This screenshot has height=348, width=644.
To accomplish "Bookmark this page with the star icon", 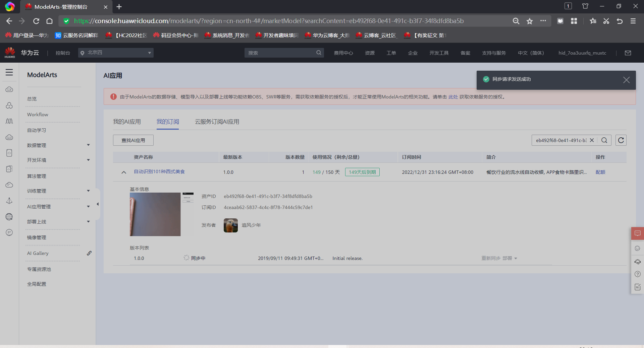I will [x=530, y=21].
